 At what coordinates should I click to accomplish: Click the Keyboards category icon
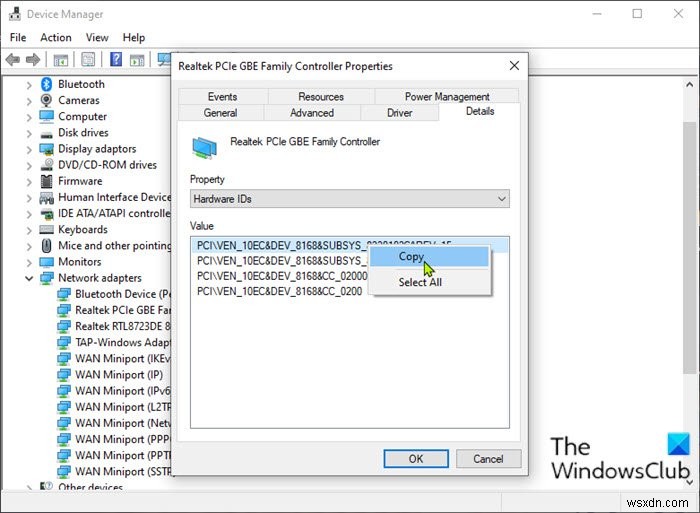coord(46,229)
